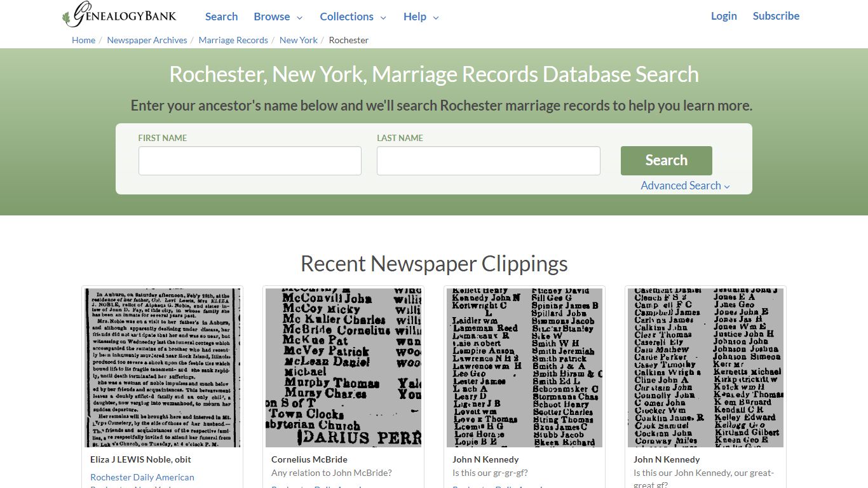Expand the Collections dropdown menu

[x=353, y=17]
